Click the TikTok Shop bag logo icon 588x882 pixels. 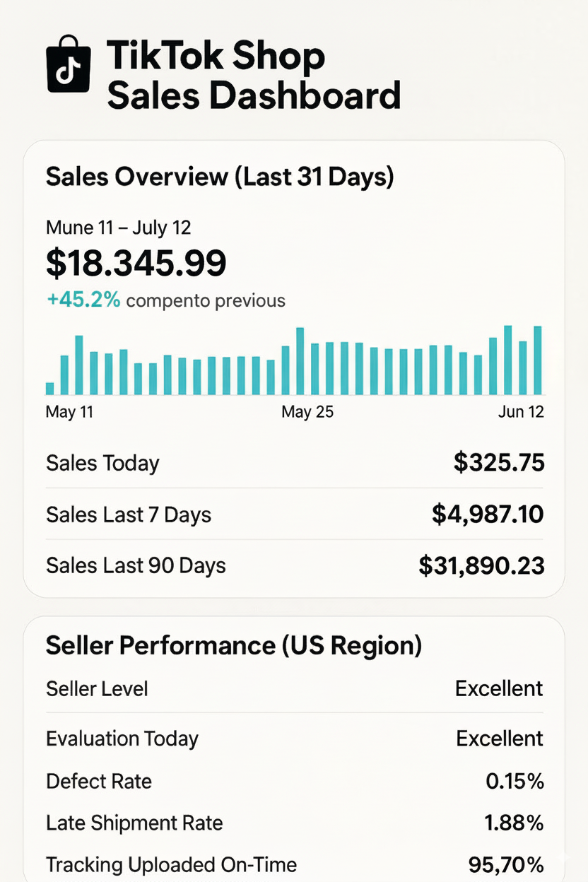click(68, 64)
